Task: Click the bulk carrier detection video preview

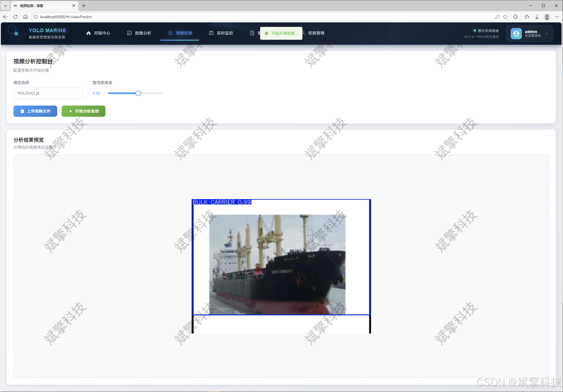Action: coord(281,266)
